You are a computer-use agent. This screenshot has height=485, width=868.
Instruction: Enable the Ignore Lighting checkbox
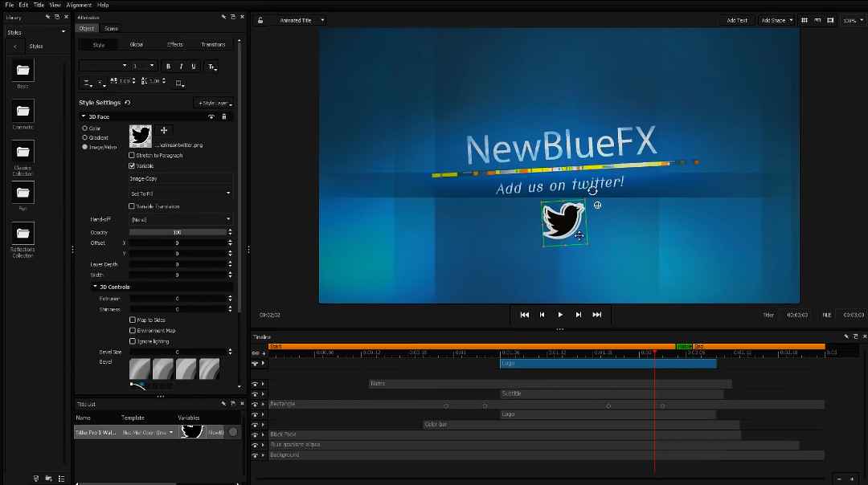pyautogui.click(x=133, y=341)
